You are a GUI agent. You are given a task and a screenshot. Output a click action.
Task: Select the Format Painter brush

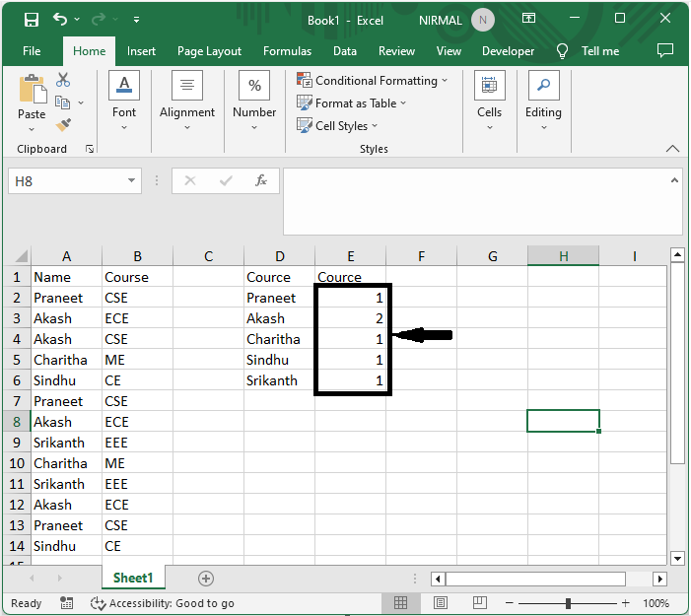point(63,125)
